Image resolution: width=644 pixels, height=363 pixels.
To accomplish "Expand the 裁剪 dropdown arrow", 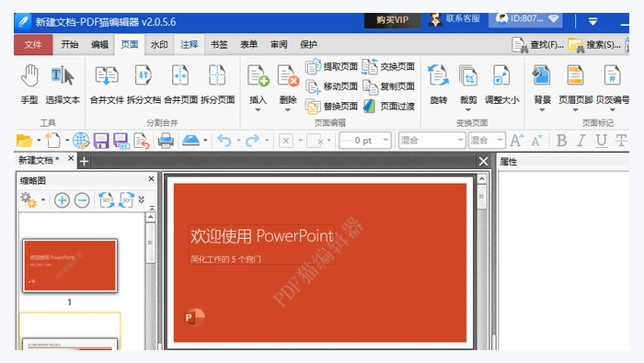I will (468, 110).
